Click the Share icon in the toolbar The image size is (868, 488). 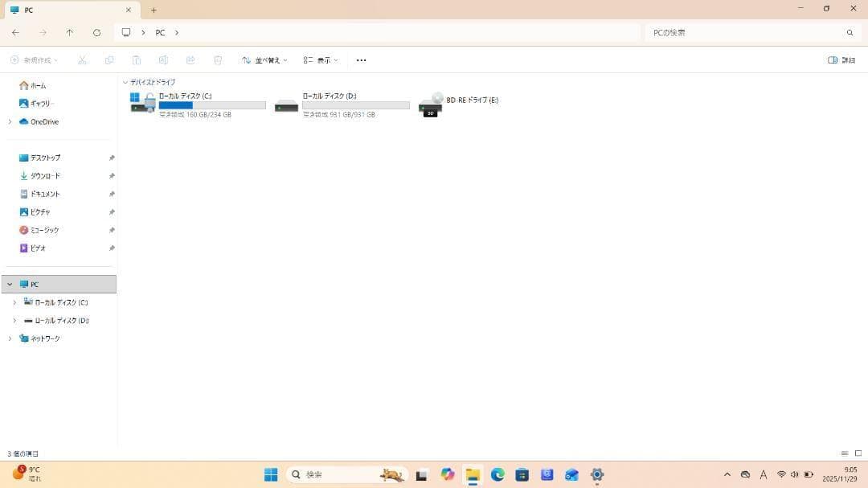coord(190,59)
